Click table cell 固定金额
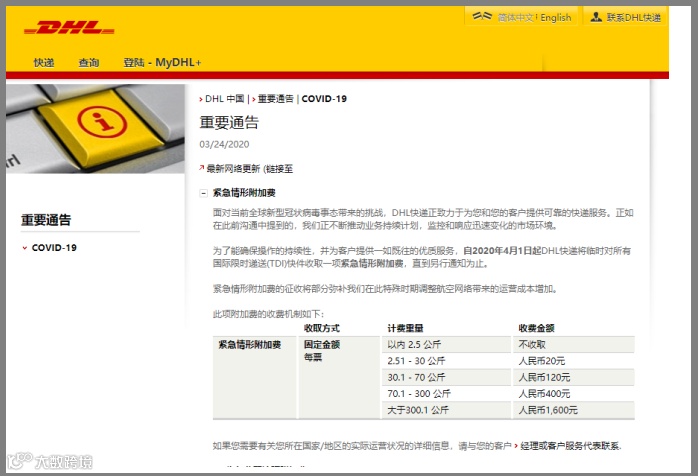This screenshot has width=698, height=476. tap(322, 345)
